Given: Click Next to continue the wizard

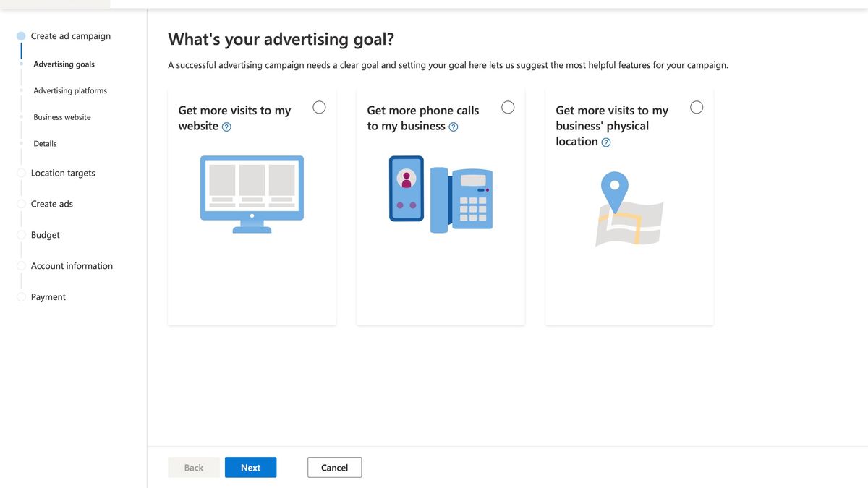Looking at the screenshot, I should coord(250,467).
